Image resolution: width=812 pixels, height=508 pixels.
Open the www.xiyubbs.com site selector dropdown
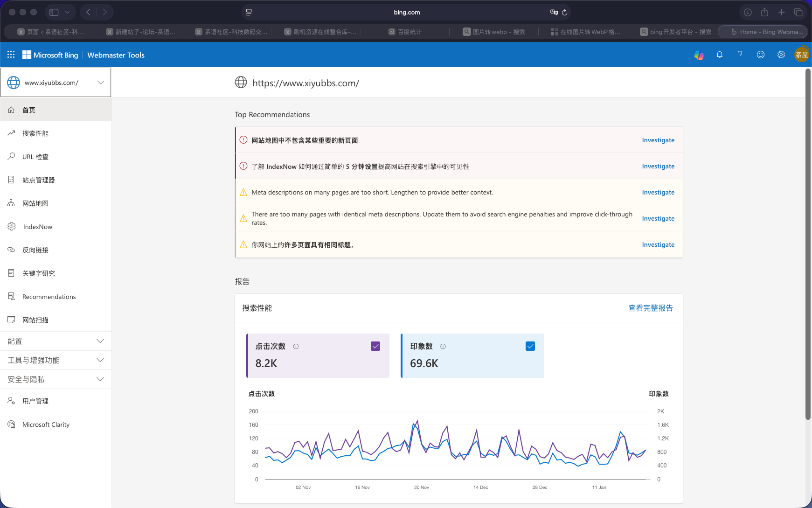(56, 83)
